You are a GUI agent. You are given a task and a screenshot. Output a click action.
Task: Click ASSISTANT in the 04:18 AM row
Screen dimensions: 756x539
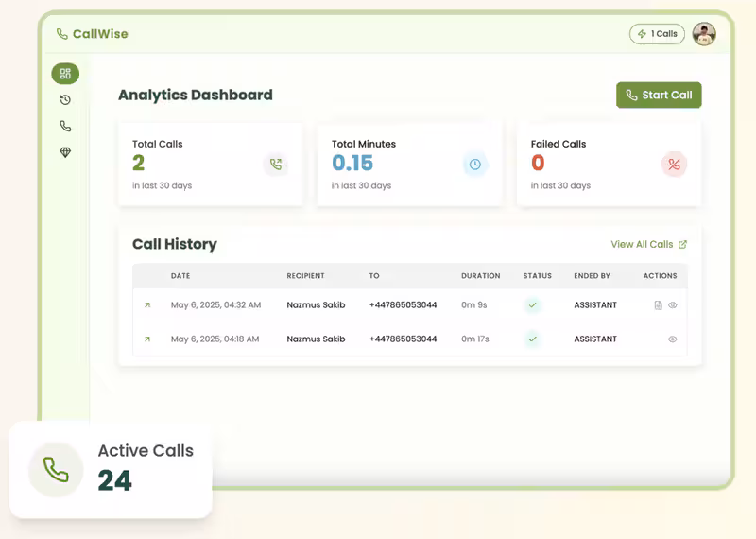pyautogui.click(x=595, y=339)
